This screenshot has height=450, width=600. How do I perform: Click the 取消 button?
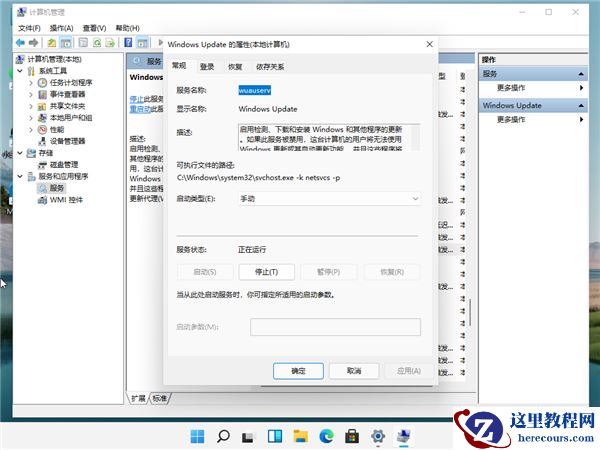tap(354, 371)
